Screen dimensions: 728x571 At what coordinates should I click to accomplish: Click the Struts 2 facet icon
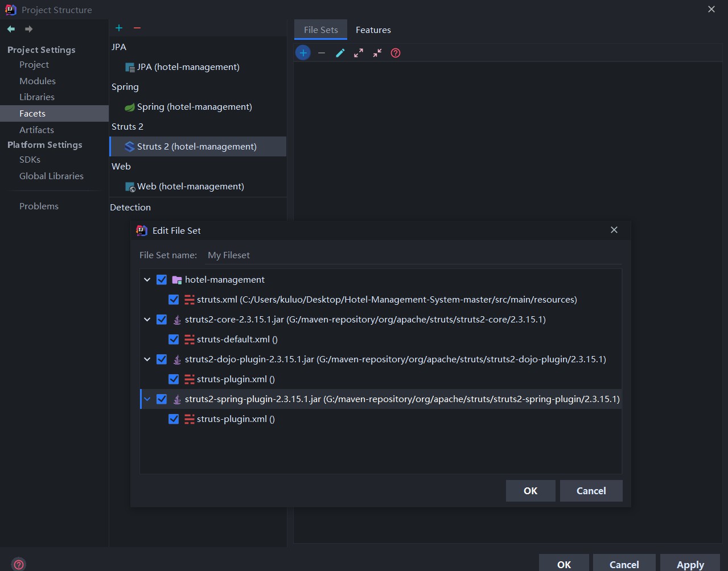(130, 147)
